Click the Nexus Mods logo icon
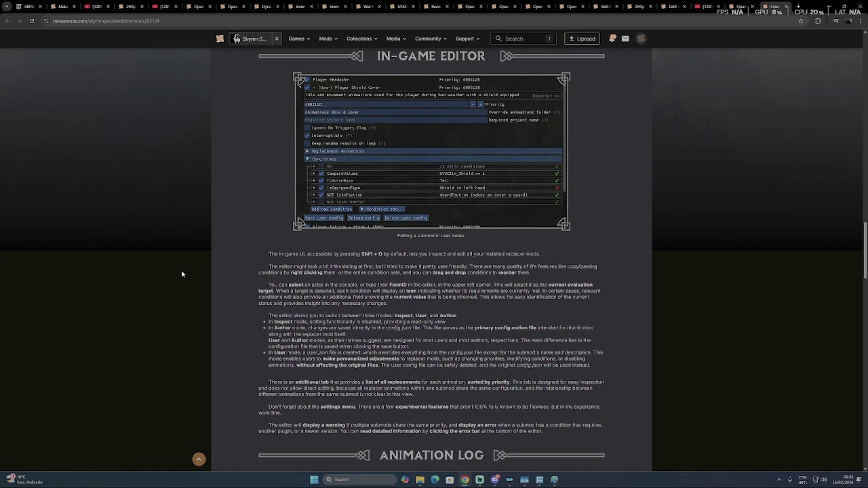Screen dimensions: 868x488 (x=220, y=39)
